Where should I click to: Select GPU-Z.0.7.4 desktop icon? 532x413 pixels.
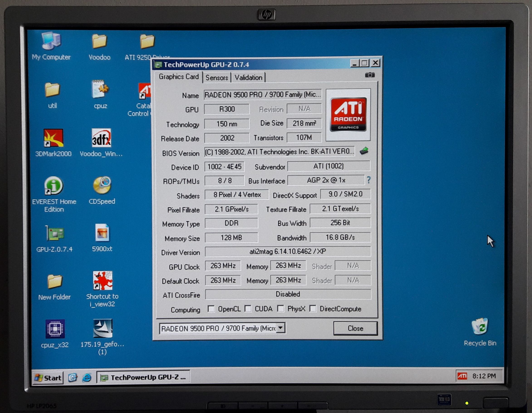(x=55, y=233)
